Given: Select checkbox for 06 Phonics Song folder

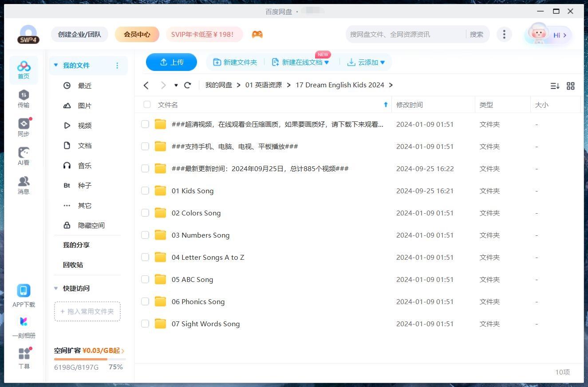Looking at the screenshot, I should pos(145,301).
